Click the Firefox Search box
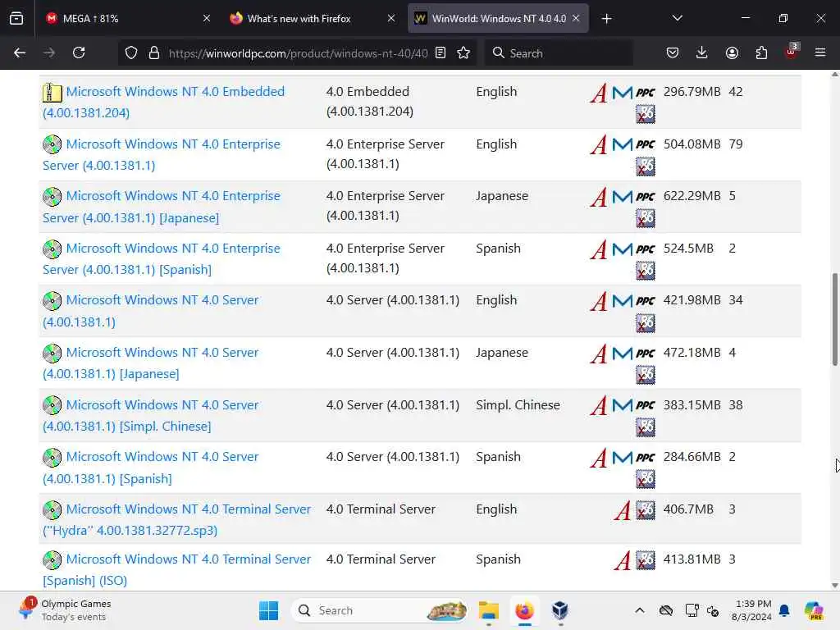840x630 pixels. 559,53
